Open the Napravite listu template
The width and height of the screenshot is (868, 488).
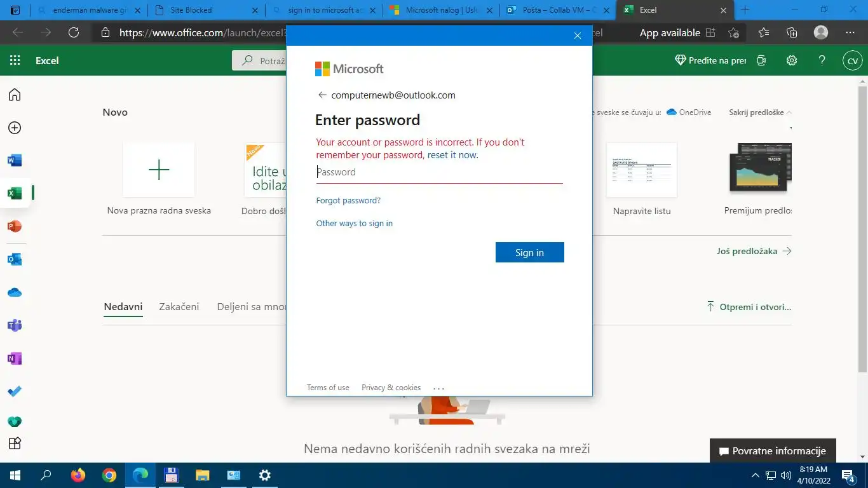coord(642,170)
